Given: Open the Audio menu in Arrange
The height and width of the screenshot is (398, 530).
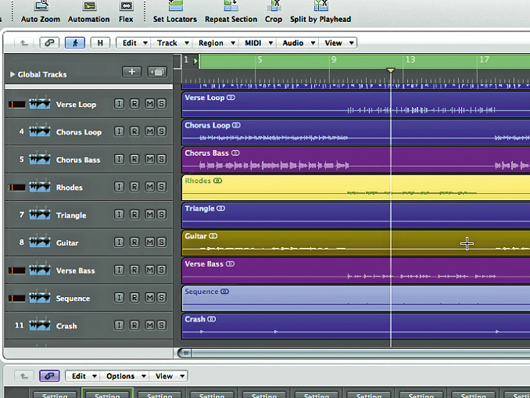Looking at the screenshot, I should pyautogui.click(x=298, y=43).
